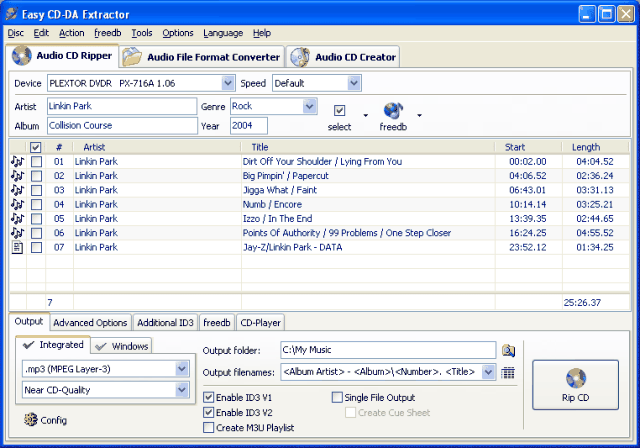Click music note icon for track 04
The height and width of the screenshot is (448, 640).
(x=18, y=204)
